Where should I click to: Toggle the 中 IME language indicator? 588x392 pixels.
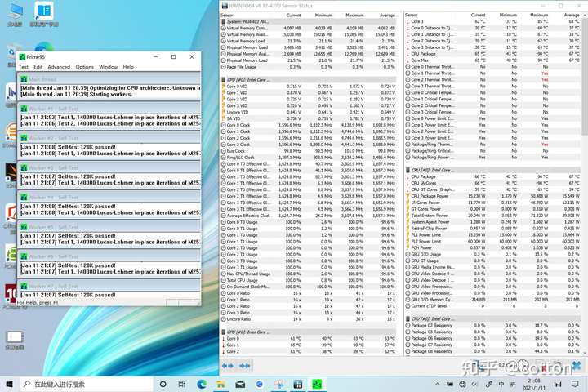(x=501, y=384)
